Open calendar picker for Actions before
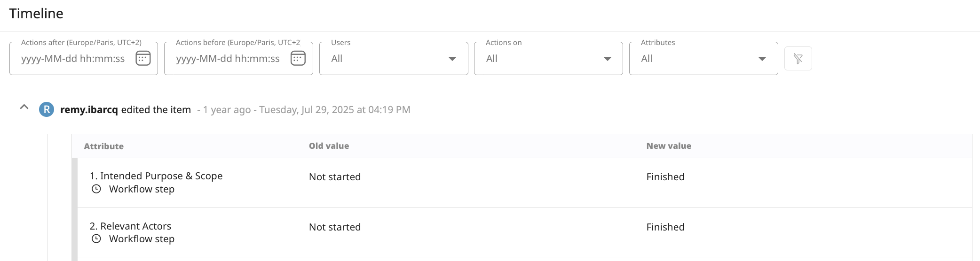 point(298,58)
